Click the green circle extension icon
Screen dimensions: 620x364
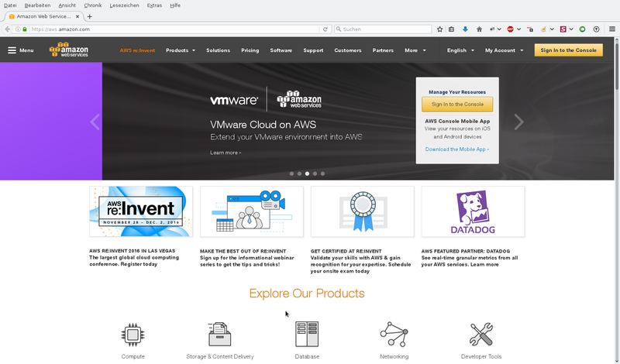click(x=583, y=29)
